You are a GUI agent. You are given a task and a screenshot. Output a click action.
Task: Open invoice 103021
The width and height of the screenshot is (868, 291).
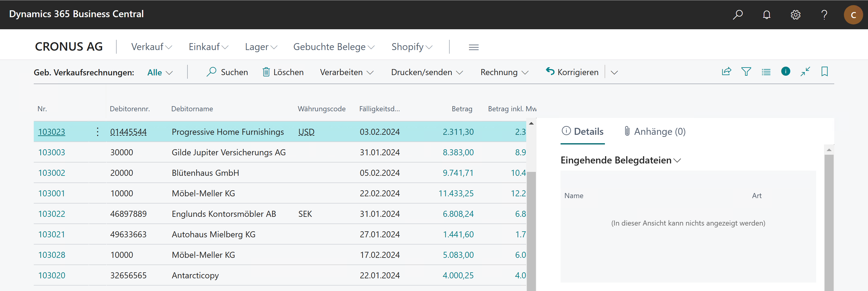tap(52, 234)
